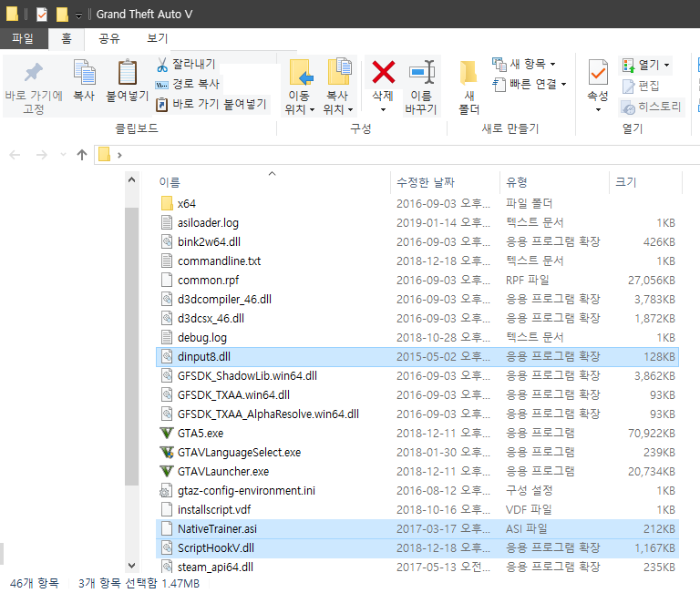Select d3dcompiler_46.dll file
The height and width of the screenshot is (593, 700).
417,300
